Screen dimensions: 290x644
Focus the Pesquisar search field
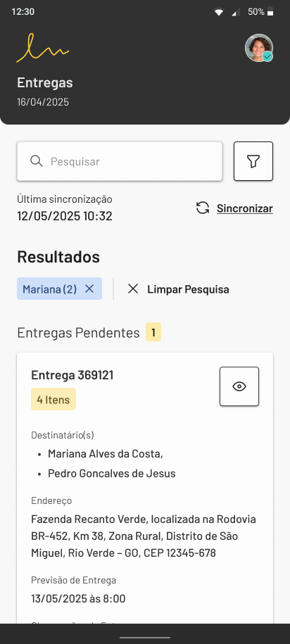coord(120,161)
